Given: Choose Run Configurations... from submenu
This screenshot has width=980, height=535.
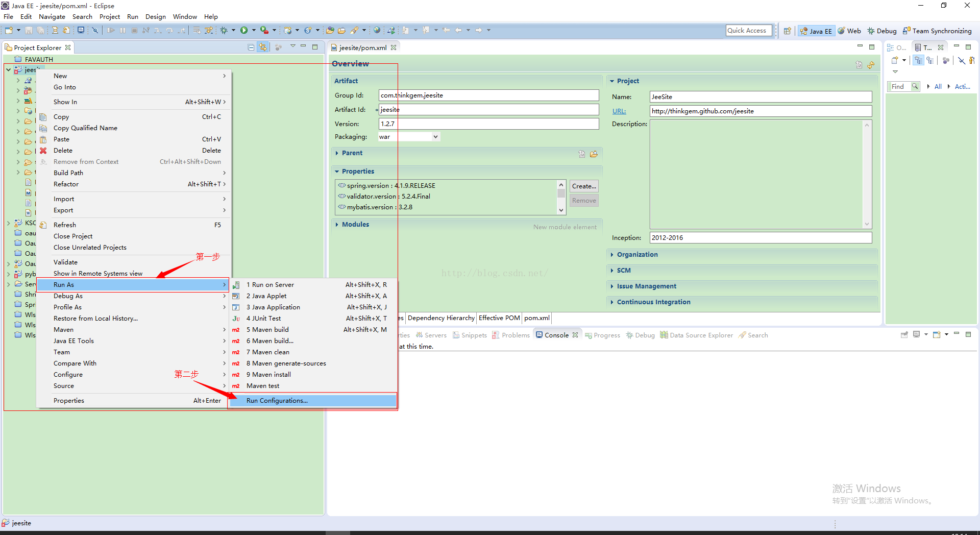Looking at the screenshot, I should point(313,401).
